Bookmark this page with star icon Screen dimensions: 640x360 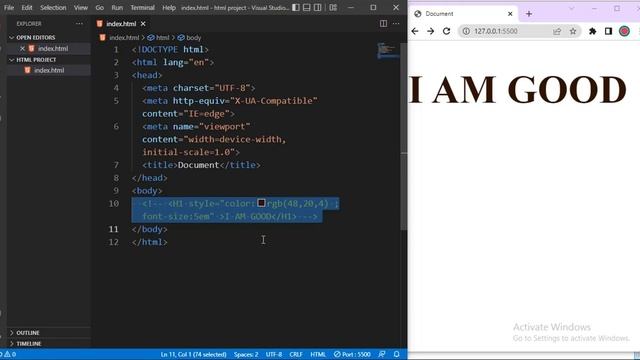click(x=573, y=31)
